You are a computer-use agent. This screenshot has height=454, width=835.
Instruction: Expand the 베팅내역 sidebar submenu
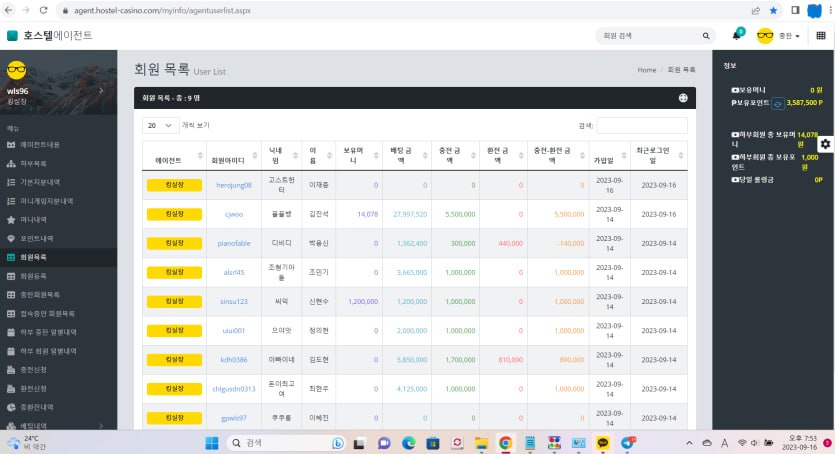60,426
